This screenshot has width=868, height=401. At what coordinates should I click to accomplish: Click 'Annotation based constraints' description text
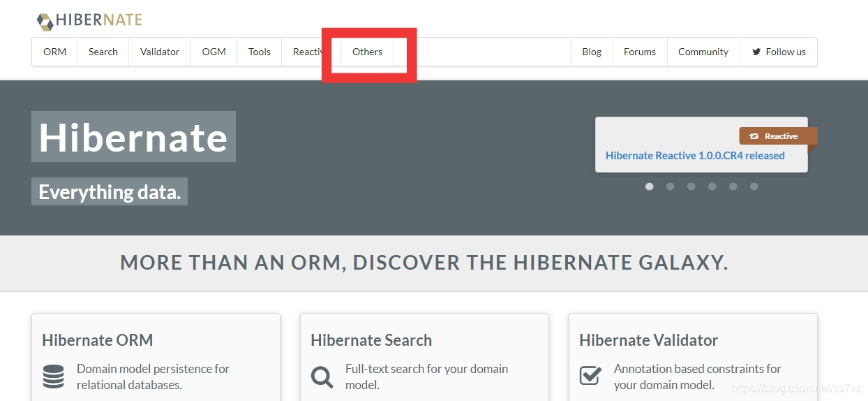(x=698, y=377)
